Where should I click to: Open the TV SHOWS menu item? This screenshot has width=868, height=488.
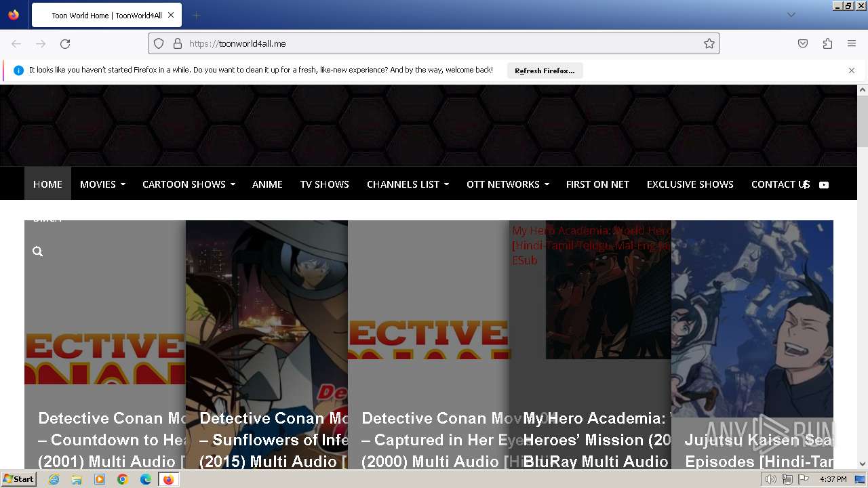(x=325, y=184)
